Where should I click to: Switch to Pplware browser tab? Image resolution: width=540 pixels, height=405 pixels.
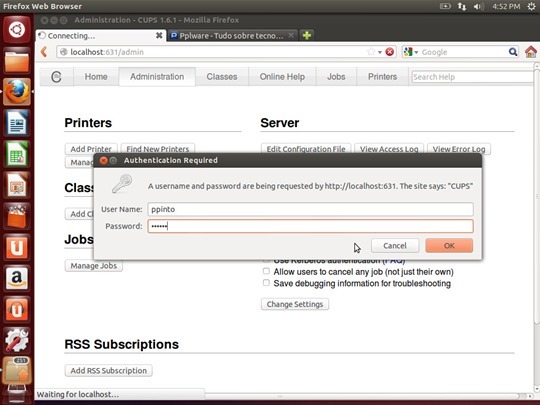(231, 35)
